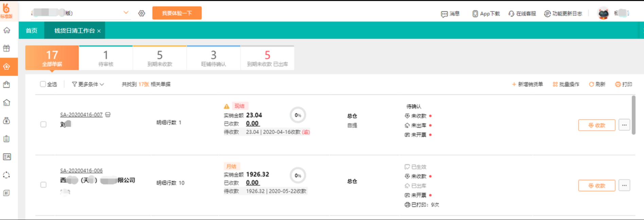Click the 我要体验一下 orange button
The width and height of the screenshot is (644, 220).
pos(177,13)
